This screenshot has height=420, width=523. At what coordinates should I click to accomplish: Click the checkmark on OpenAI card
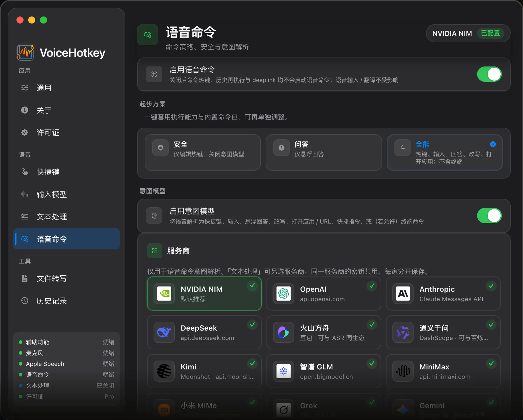372,286
